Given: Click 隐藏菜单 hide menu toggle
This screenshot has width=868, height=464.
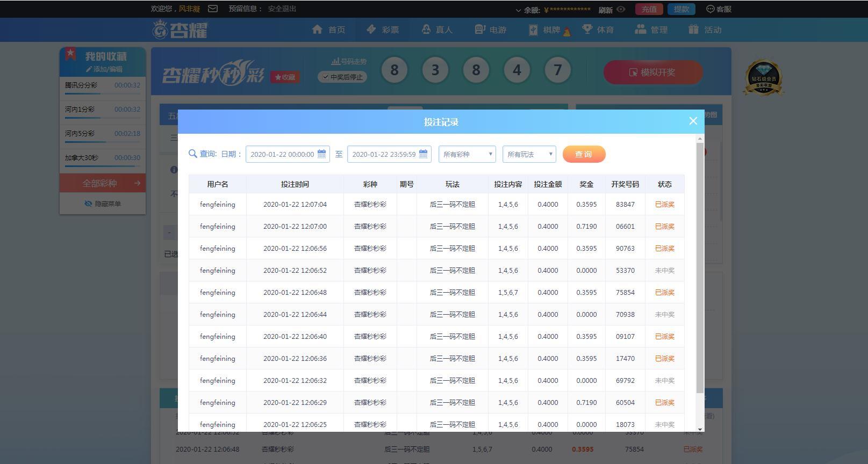Looking at the screenshot, I should click(103, 204).
